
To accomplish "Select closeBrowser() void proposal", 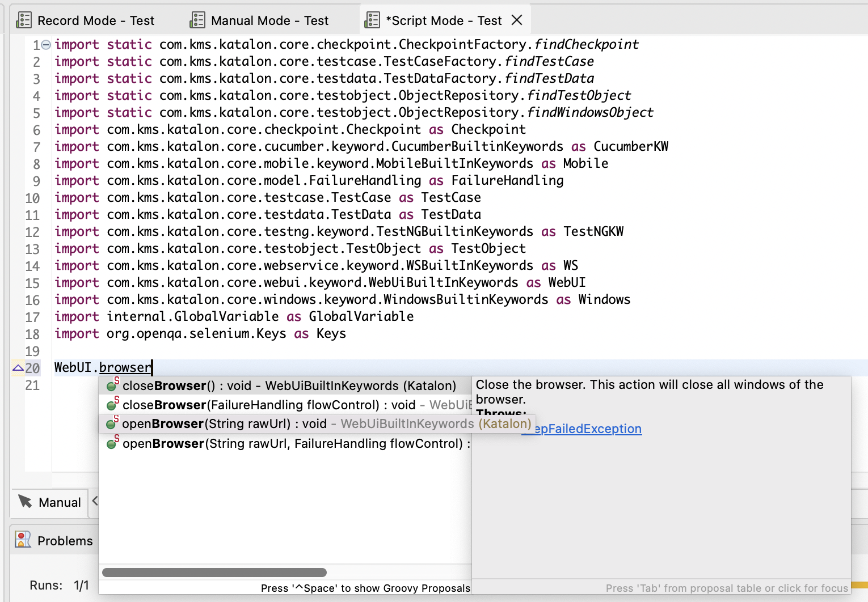I will [x=285, y=386].
